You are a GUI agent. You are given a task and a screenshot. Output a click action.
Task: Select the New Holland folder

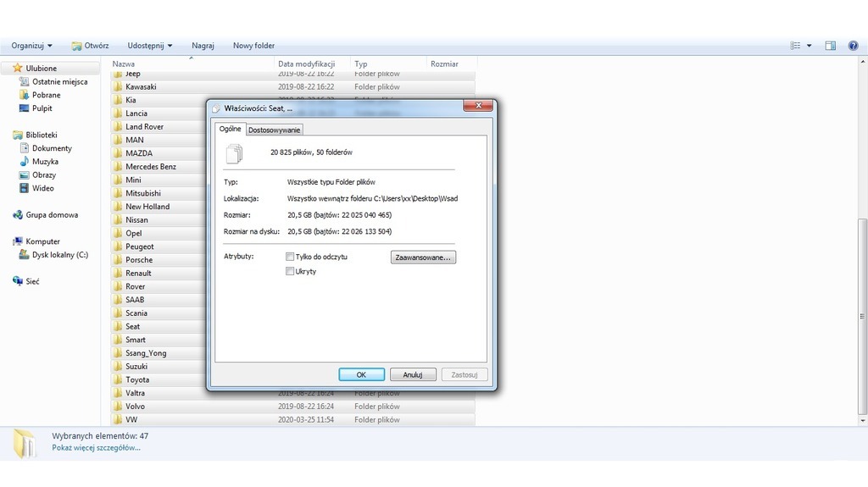147,207
